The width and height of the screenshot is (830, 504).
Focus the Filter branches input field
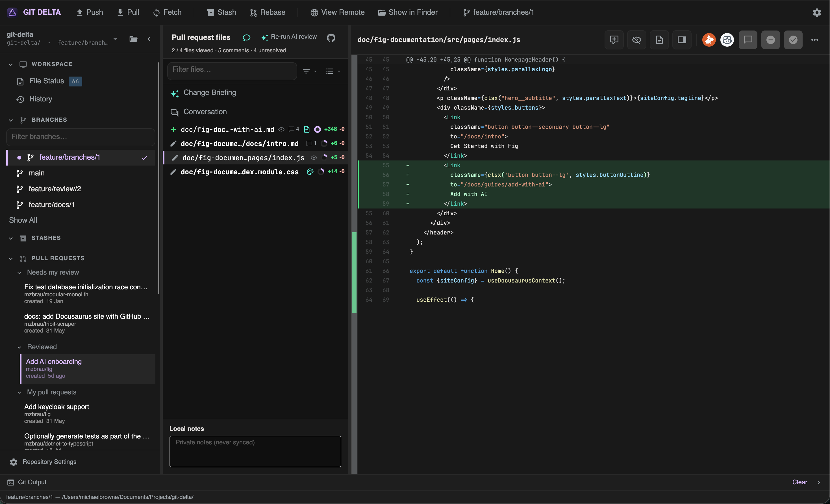[x=81, y=137]
